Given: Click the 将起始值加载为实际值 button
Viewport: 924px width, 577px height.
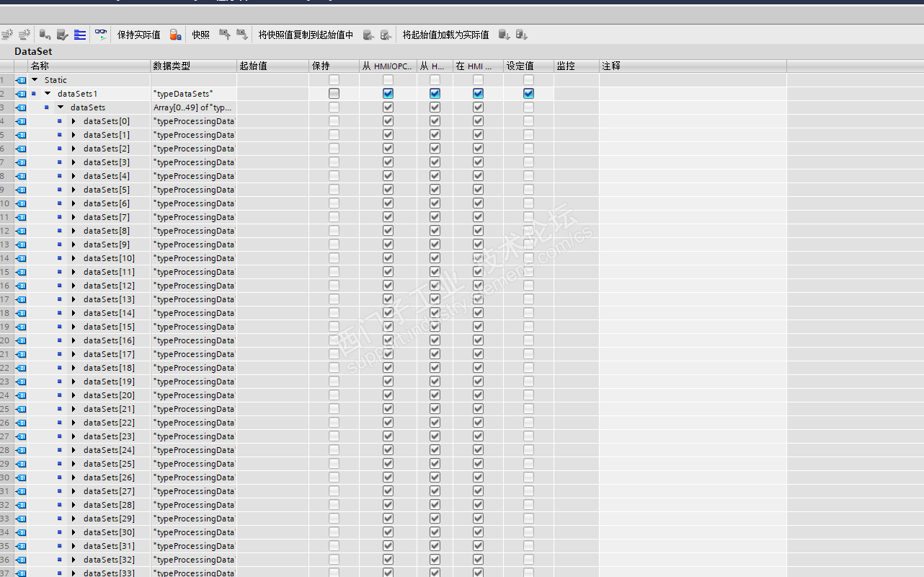Looking at the screenshot, I should coord(445,35).
